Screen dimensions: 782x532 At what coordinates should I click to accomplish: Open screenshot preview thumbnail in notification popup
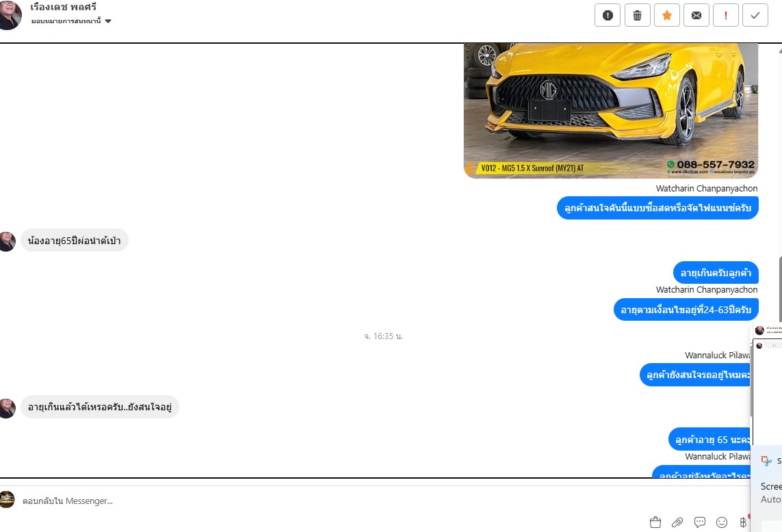pos(767,384)
